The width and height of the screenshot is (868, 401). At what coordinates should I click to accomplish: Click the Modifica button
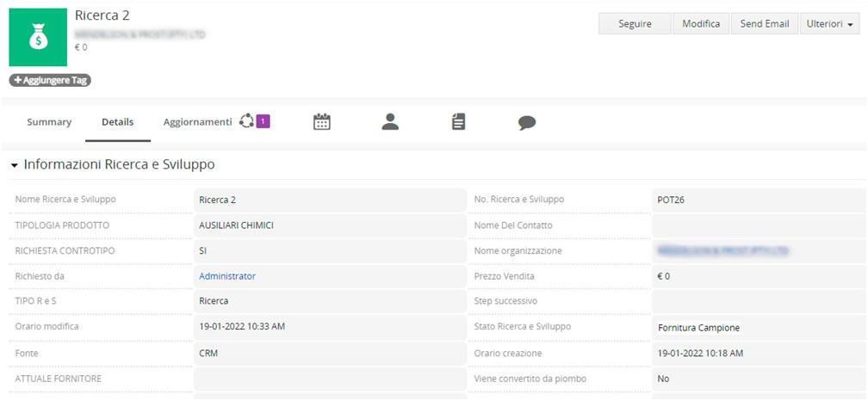tap(701, 24)
